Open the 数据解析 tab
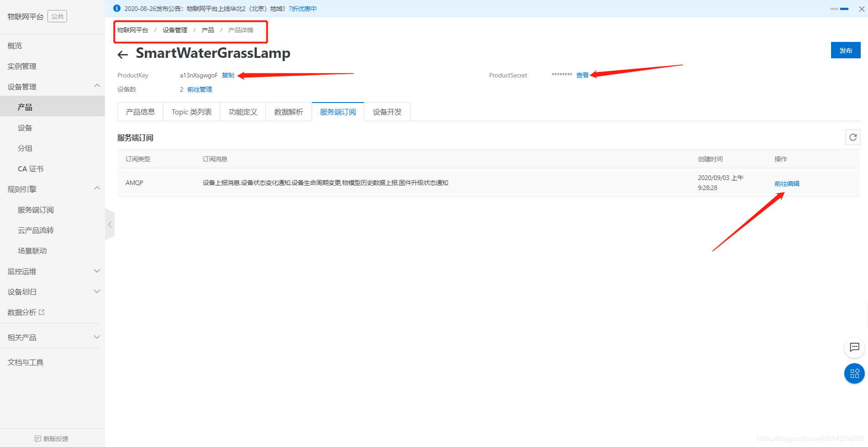Screen dimensions: 868x447 (289, 112)
